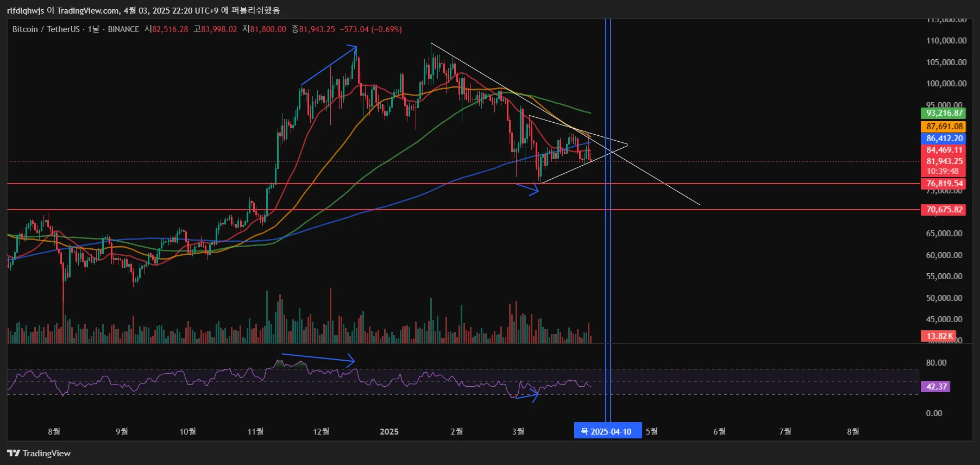The height and width of the screenshot is (465, 980).
Task: Click the Bitcoin / TetherUS symbol title
Action: 46,29
